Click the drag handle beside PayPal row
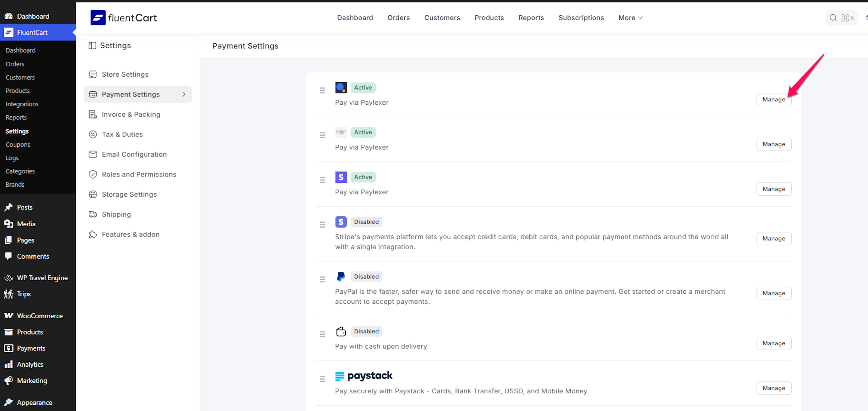The width and height of the screenshot is (868, 411). pos(322,279)
